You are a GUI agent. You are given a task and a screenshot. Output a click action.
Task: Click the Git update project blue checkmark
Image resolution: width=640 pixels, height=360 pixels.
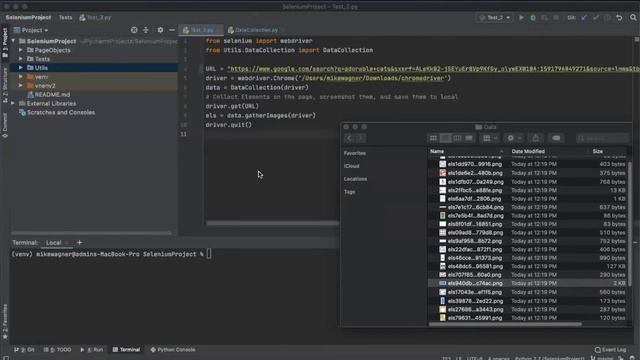pos(584,18)
